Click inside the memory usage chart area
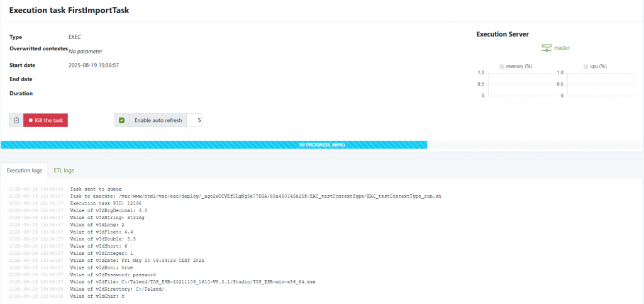The image size is (644, 304). pos(516,84)
